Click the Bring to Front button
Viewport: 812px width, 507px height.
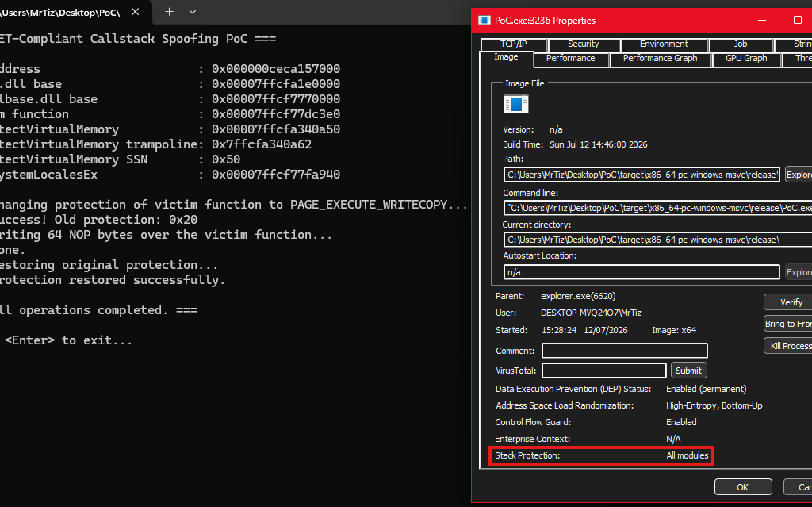tap(787, 324)
